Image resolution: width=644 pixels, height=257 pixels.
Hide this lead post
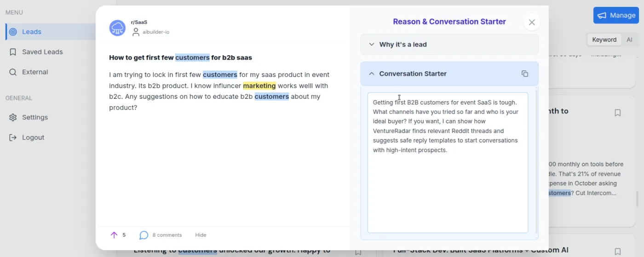tap(201, 235)
